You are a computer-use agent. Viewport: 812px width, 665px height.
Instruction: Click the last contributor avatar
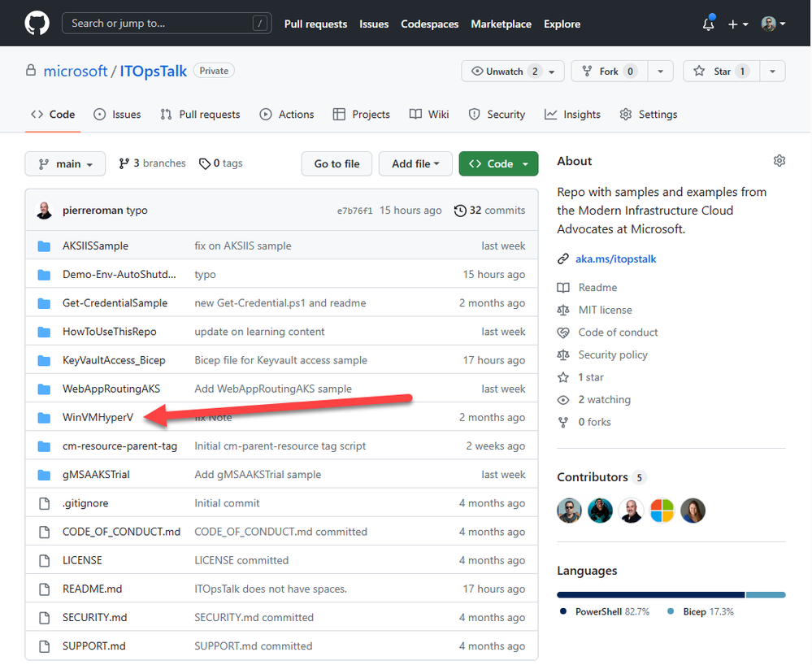pos(693,511)
